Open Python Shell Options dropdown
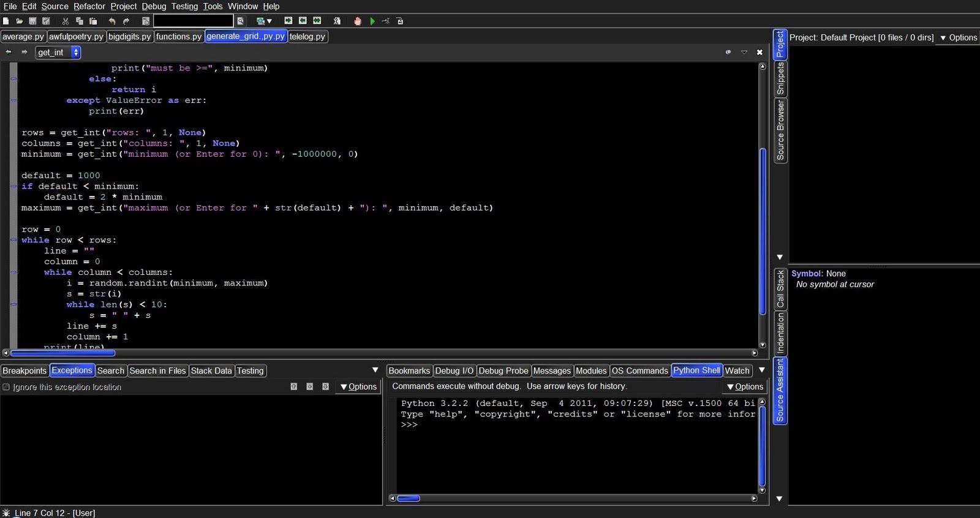Image resolution: width=980 pixels, height=518 pixels. tap(745, 386)
